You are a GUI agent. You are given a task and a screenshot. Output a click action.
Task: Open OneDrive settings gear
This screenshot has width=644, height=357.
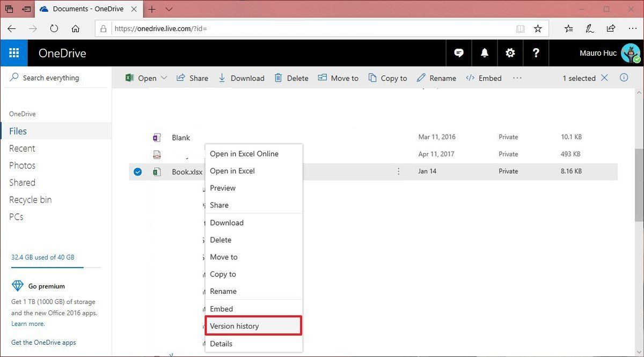pyautogui.click(x=510, y=53)
